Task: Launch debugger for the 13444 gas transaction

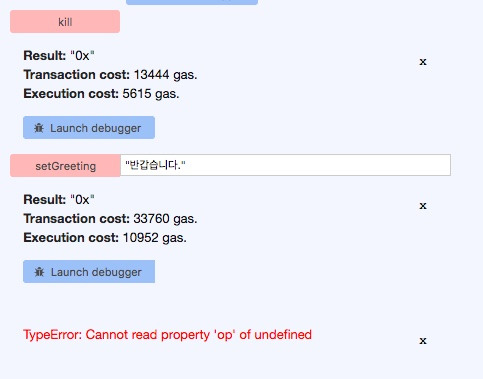Action: coord(89,128)
